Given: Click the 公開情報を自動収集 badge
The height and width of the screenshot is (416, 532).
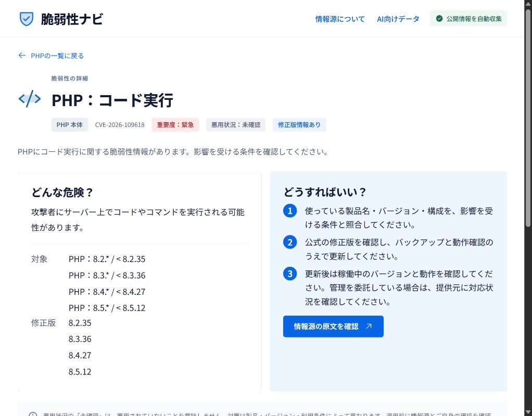Looking at the screenshot, I should pos(468,19).
